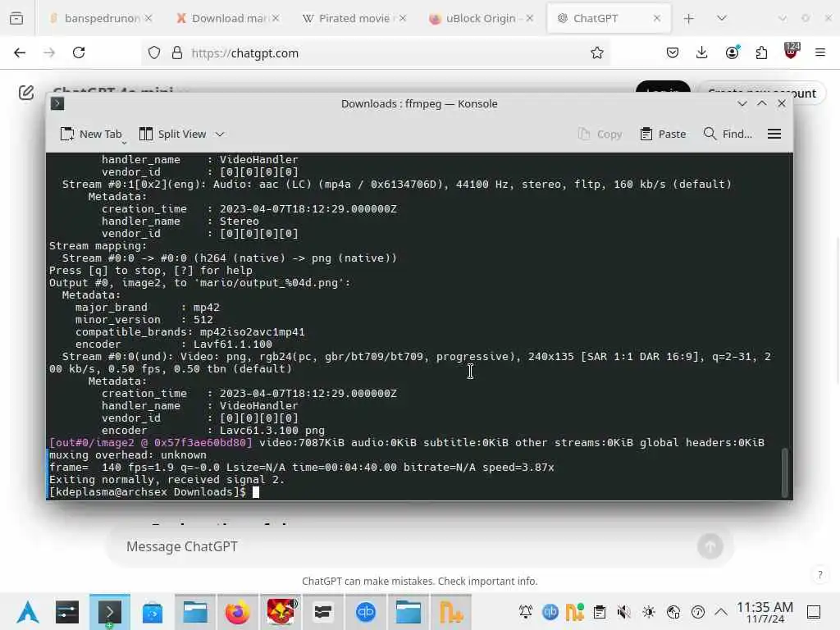
Task: Open the Firefox downloads panel
Action: (x=702, y=52)
